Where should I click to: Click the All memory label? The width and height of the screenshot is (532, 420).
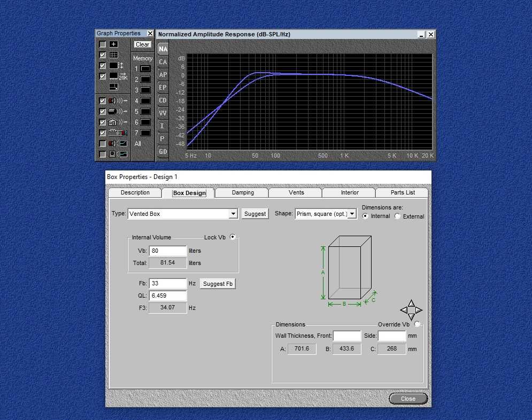click(x=138, y=144)
